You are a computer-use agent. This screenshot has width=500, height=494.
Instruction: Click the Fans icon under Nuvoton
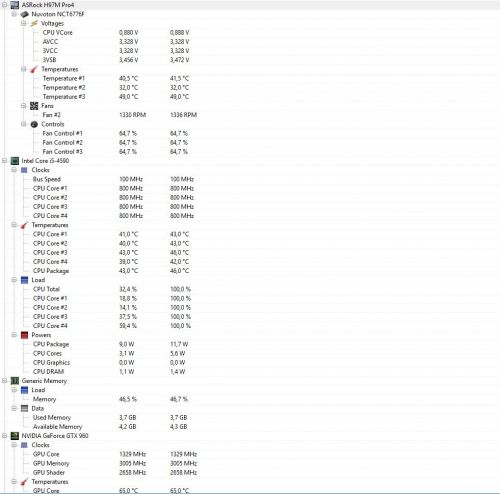(x=34, y=106)
